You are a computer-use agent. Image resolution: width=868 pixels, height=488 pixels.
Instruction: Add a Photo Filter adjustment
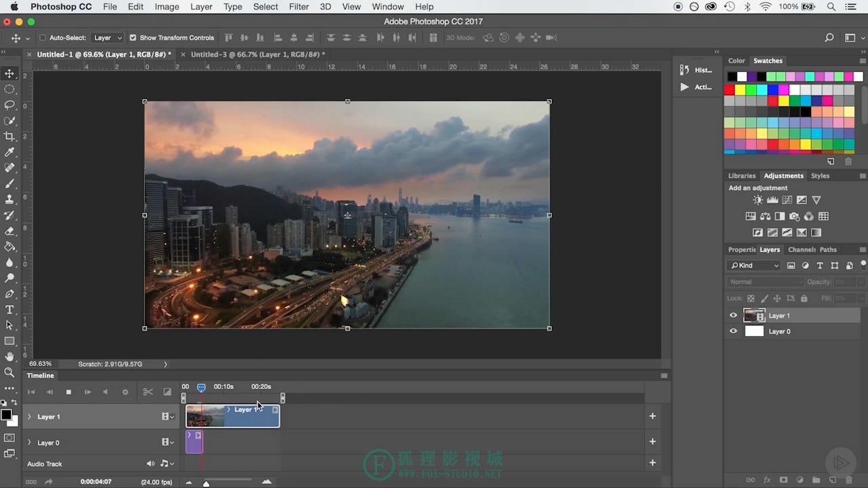tap(794, 216)
